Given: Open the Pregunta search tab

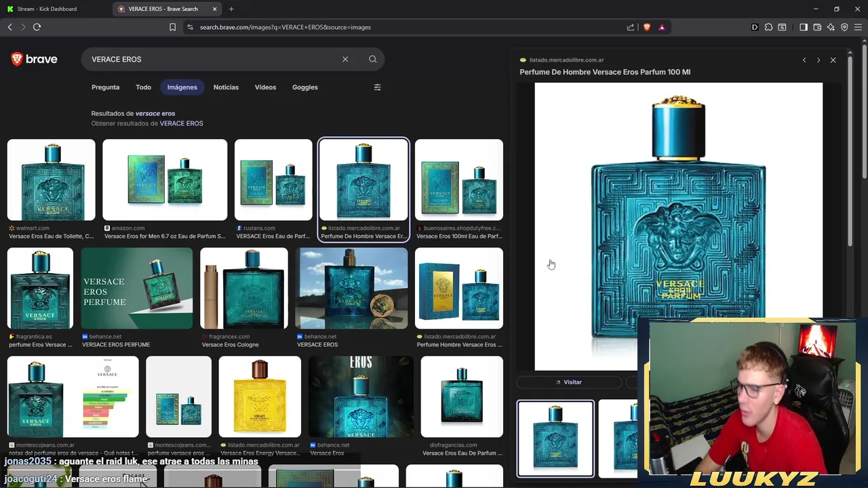Looking at the screenshot, I should point(105,87).
